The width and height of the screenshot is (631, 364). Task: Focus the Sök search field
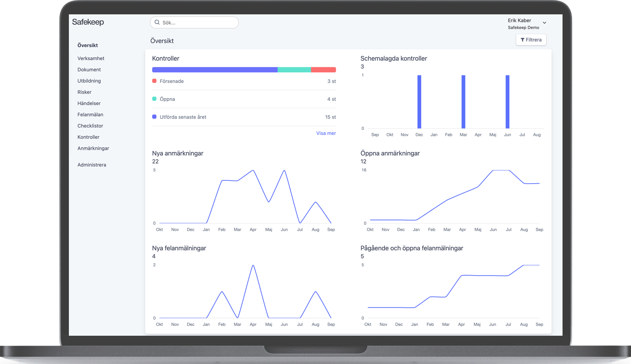point(194,23)
